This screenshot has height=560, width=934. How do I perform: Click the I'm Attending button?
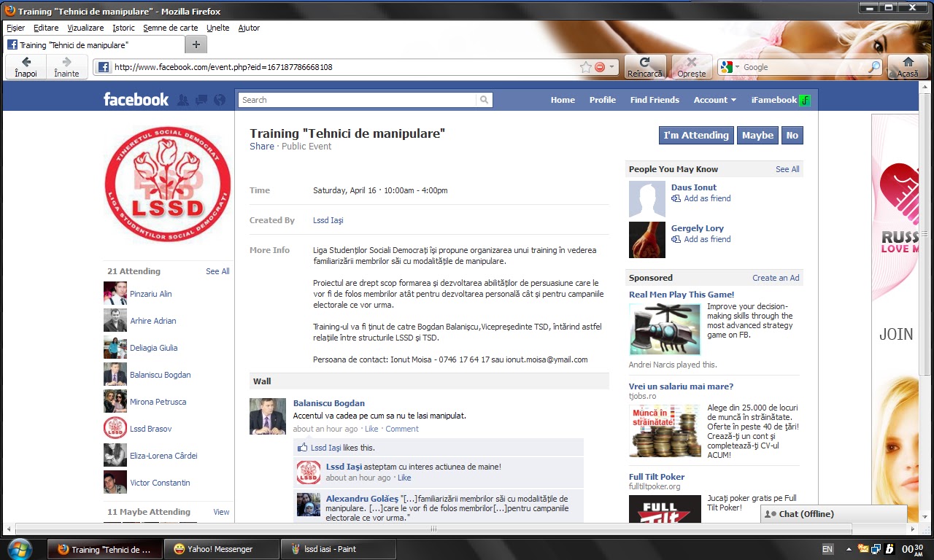pyautogui.click(x=696, y=136)
